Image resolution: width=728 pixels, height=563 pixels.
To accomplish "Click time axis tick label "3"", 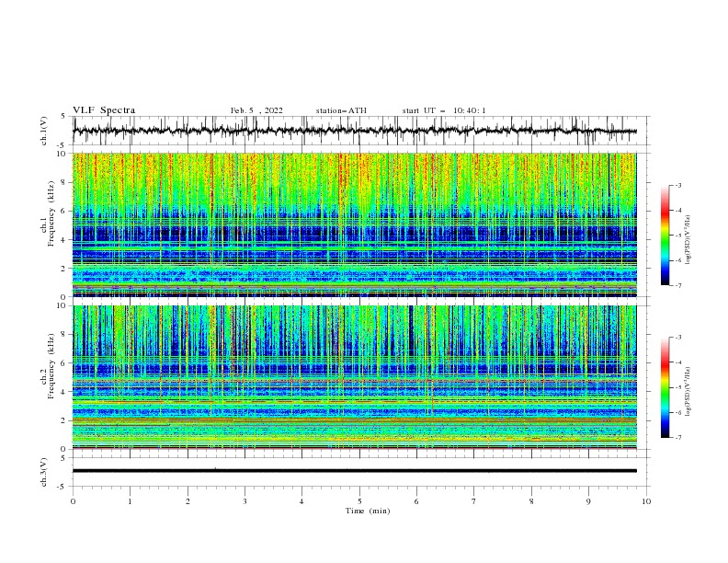I will pyautogui.click(x=245, y=501).
